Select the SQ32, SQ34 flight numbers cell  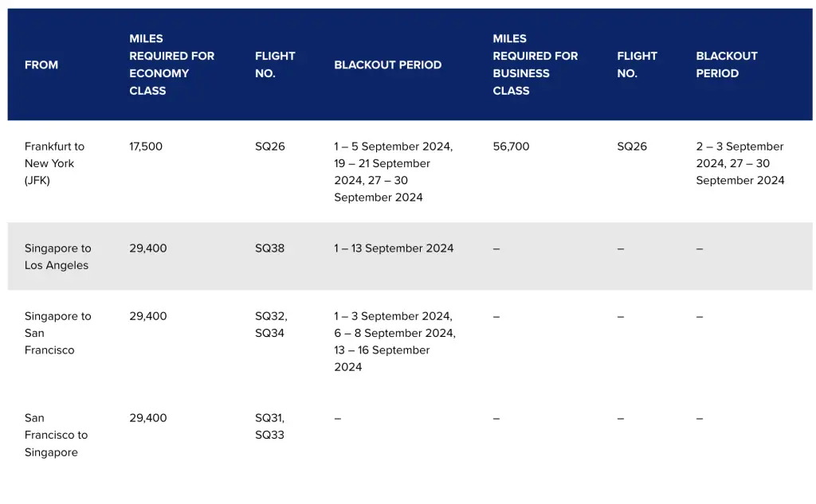tap(271, 325)
